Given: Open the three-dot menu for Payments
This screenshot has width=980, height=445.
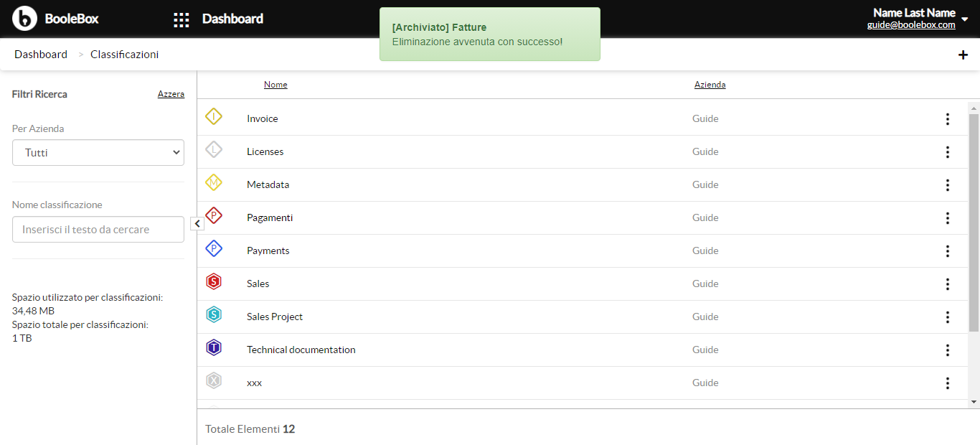Looking at the screenshot, I should [948, 251].
